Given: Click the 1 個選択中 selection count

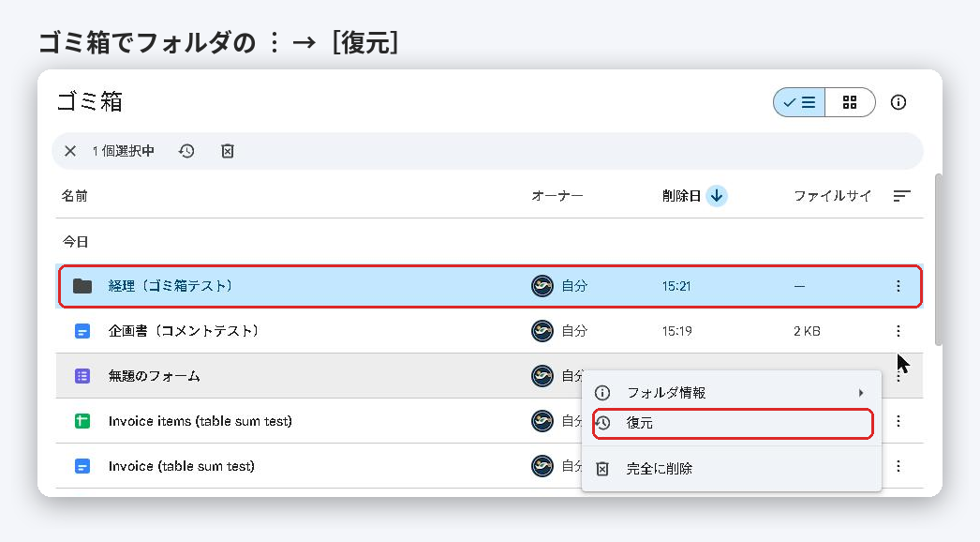Looking at the screenshot, I should click(x=123, y=151).
